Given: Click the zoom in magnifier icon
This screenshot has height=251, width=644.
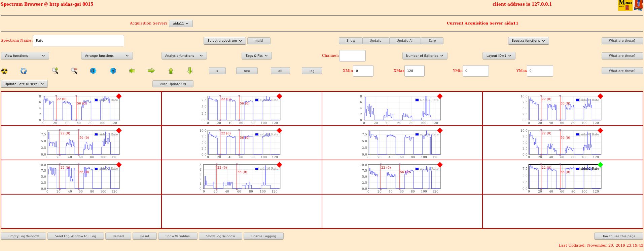Looking at the screenshot, I should pyautogui.click(x=55, y=71).
